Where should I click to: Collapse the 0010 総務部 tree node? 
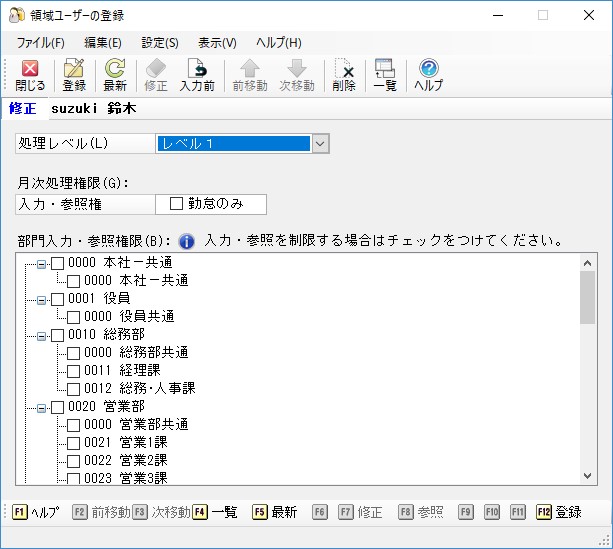[x=41, y=336]
